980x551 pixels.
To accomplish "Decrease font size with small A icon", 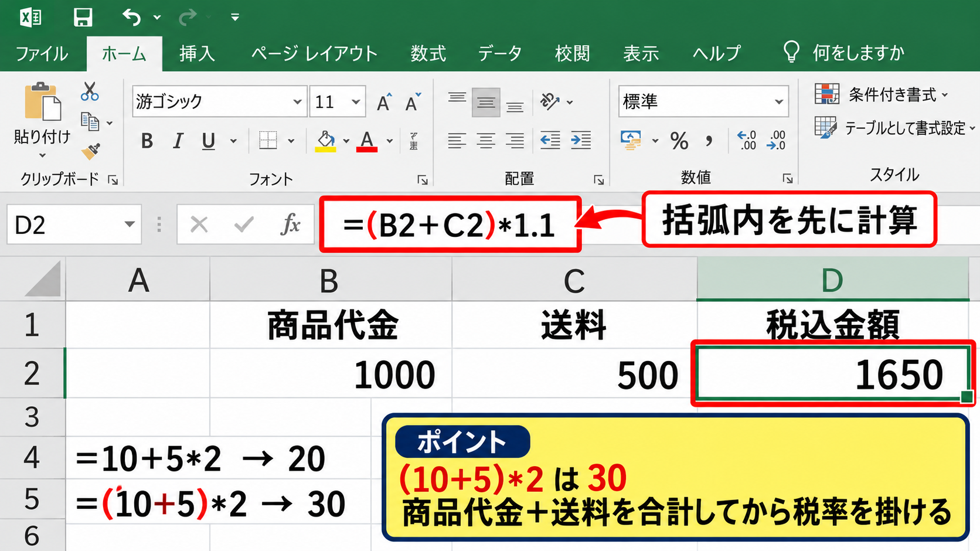I will click(413, 103).
